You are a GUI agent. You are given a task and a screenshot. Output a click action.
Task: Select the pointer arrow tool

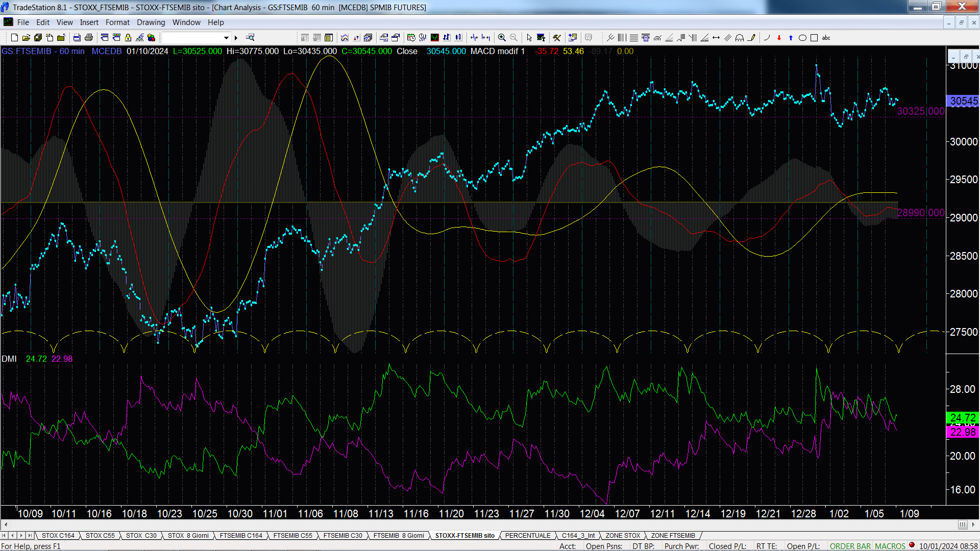click(x=529, y=37)
